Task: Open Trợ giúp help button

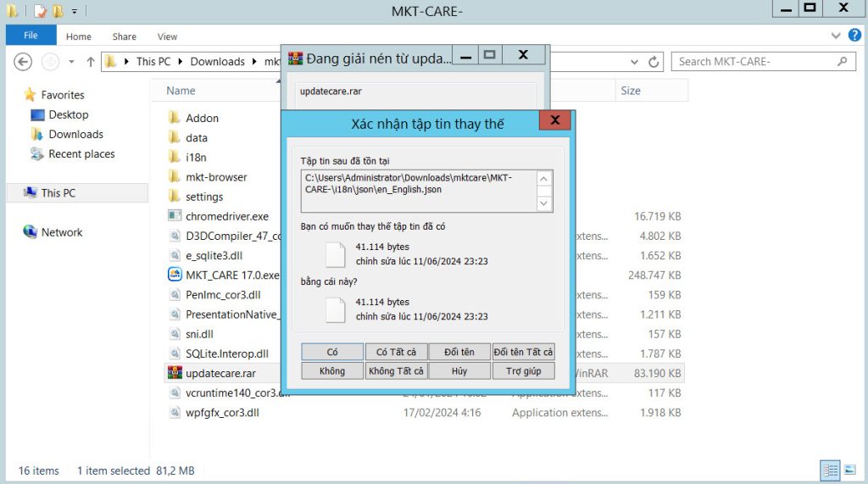Action: tap(523, 370)
